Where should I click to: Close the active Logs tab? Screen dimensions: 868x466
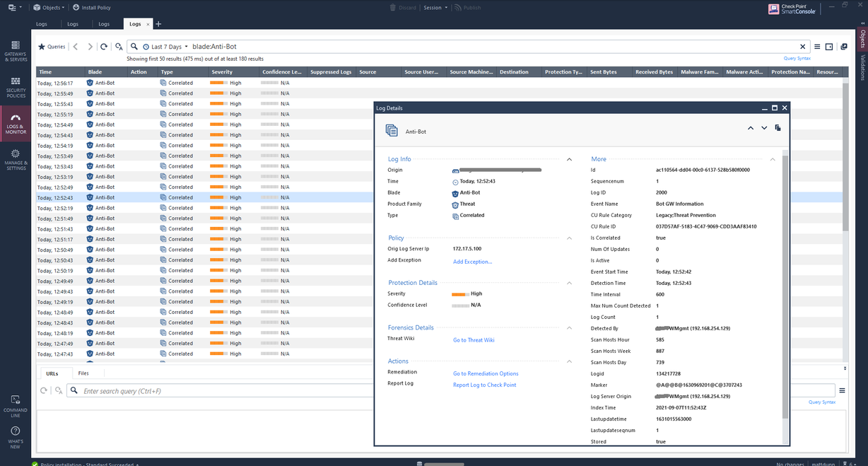pyautogui.click(x=148, y=24)
